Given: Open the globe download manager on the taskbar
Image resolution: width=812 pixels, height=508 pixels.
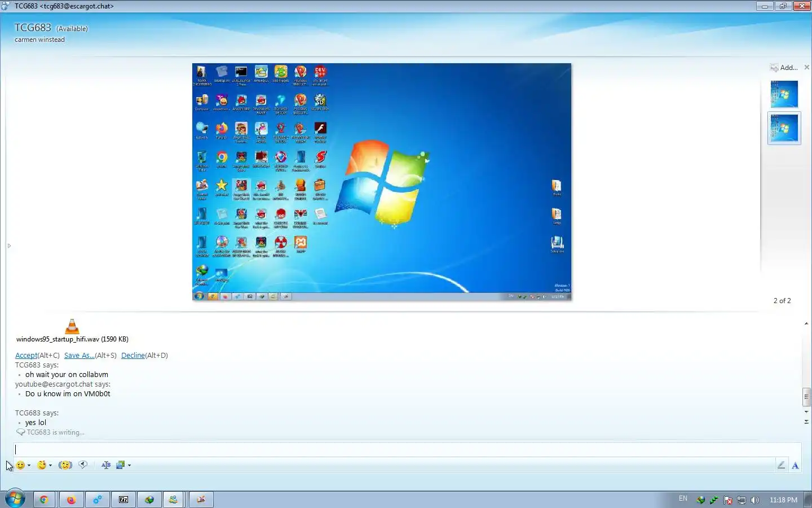Looking at the screenshot, I should point(149,500).
